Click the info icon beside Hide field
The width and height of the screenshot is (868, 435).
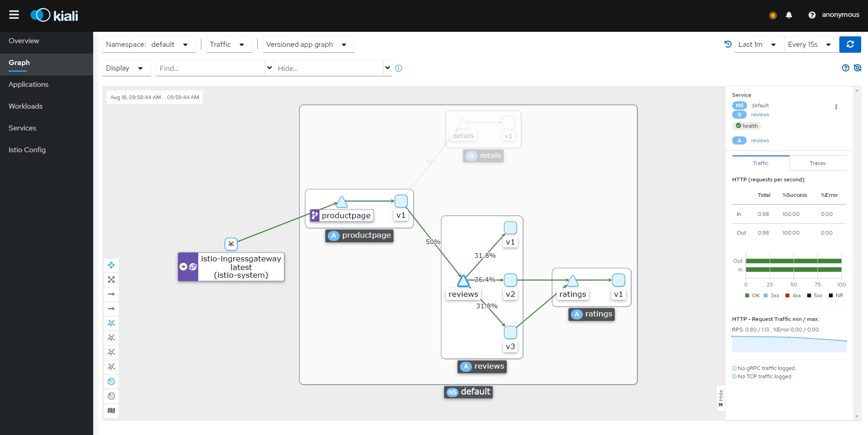point(399,68)
